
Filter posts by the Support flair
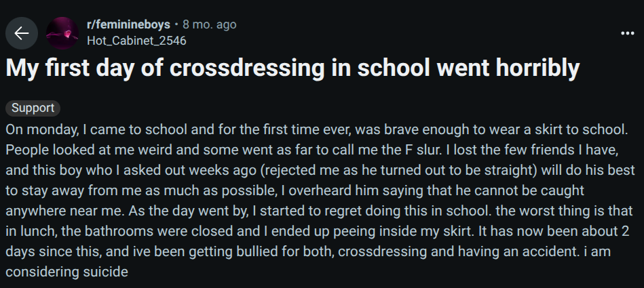tap(33, 108)
